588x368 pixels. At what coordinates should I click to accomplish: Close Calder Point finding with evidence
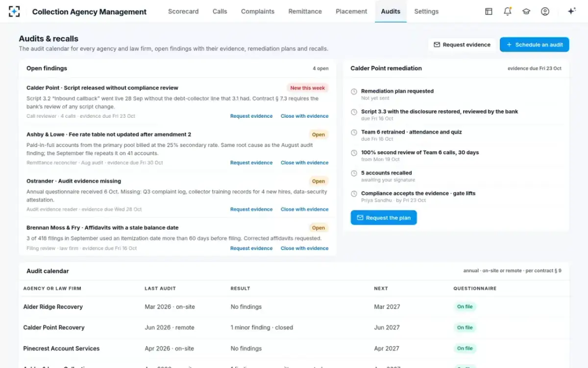(304, 116)
